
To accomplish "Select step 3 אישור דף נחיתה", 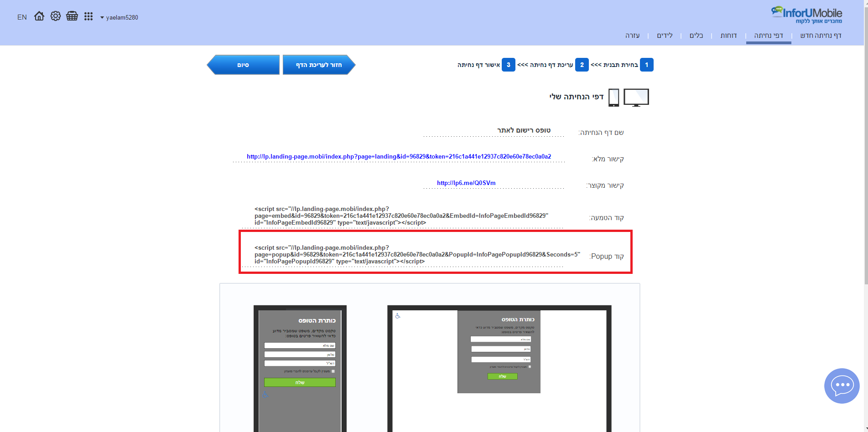I will click(x=486, y=65).
